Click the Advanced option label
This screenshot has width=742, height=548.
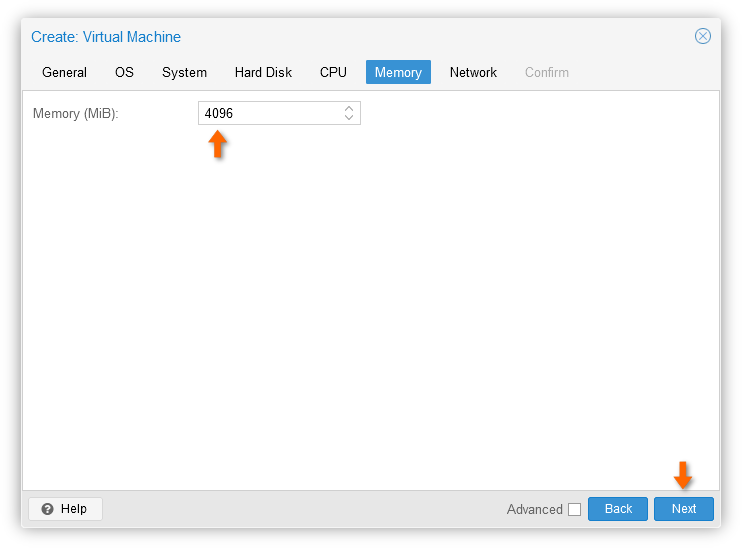535,509
